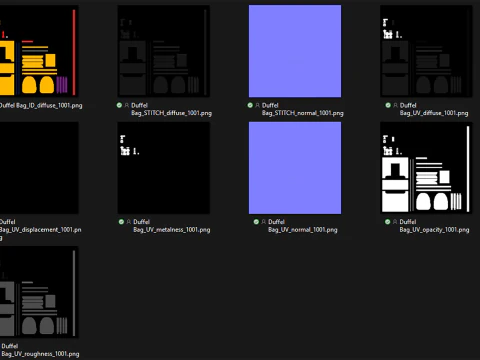This screenshot has height=360, width=480.
Task: Click the shared person icon for UV_metalness file
Action: 129,222
